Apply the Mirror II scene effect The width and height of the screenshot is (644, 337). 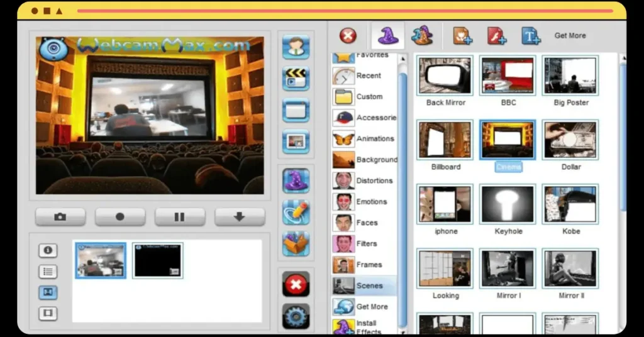coord(570,269)
